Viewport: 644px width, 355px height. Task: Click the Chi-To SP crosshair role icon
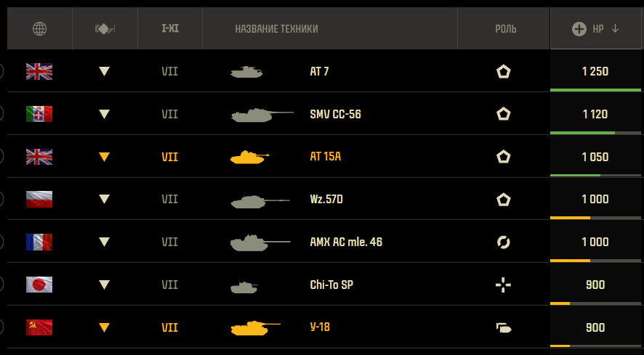[503, 285]
